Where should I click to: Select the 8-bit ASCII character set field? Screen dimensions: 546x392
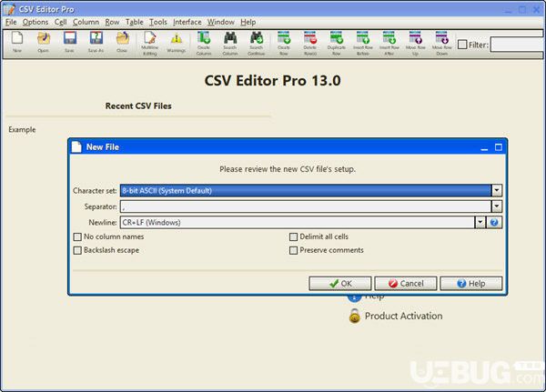pos(306,190)
